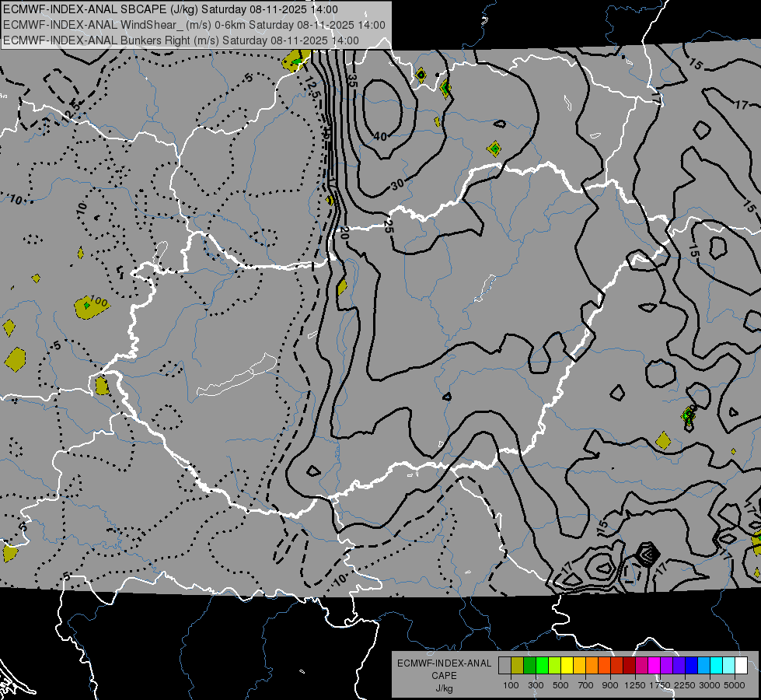
Task: Select the amber swatch left of 700
Action: pos(579,665)
